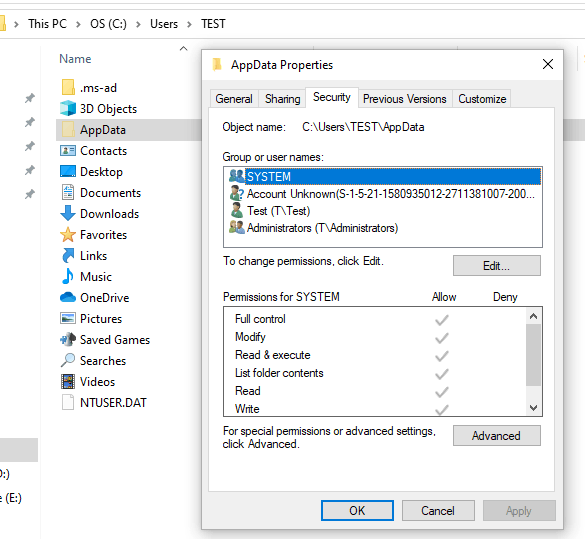Click the Searches magnifier icon
The height and width of the screenshot is (539, 585).
(68, 360)
